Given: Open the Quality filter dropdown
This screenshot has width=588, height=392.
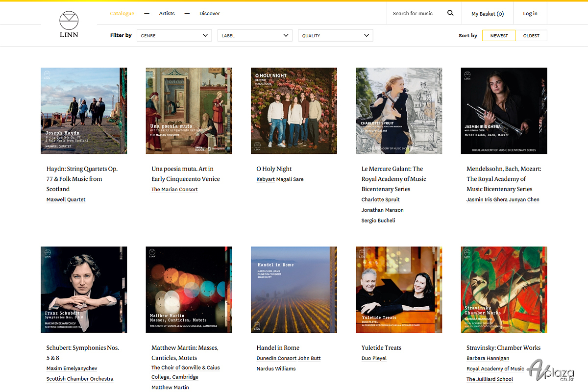Looking at the screenshot, I should pyautogui.click(x=335, y=35).
